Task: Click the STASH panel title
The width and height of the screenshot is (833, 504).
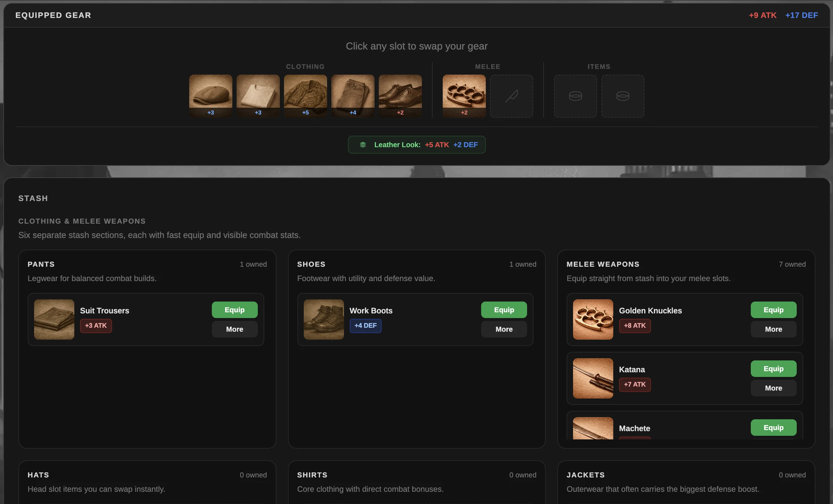Action: click(x=33, y=198)
